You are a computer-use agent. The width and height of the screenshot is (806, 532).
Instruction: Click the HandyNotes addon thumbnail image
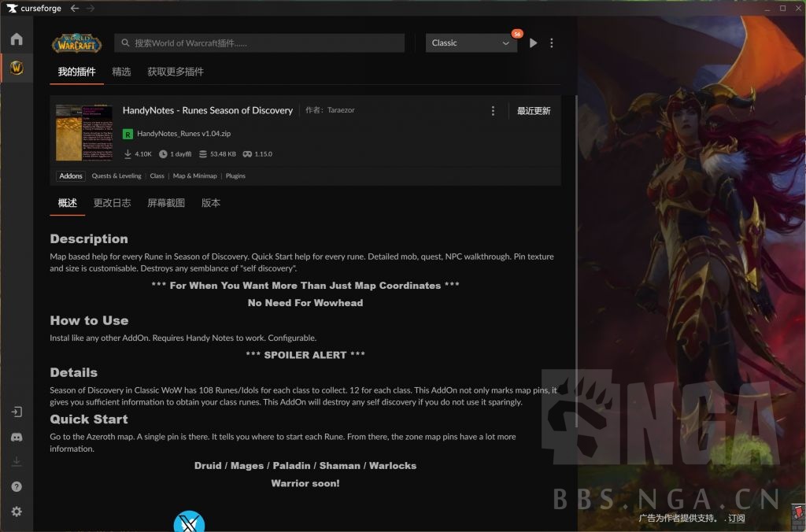click(x=83, y=133)
